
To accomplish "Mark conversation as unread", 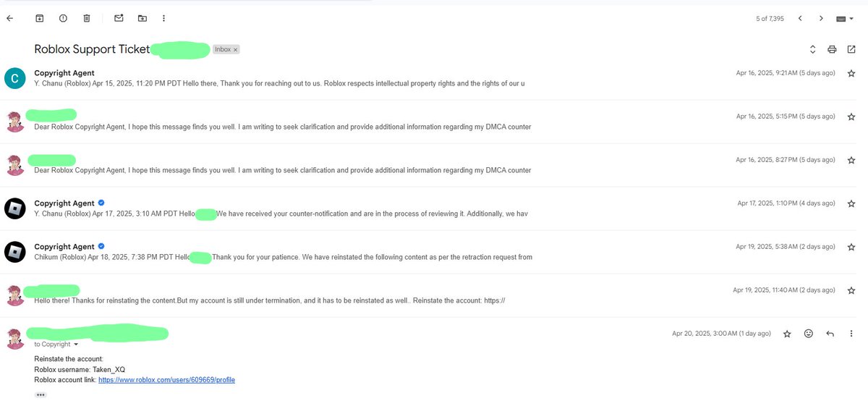I will [119, 18].
